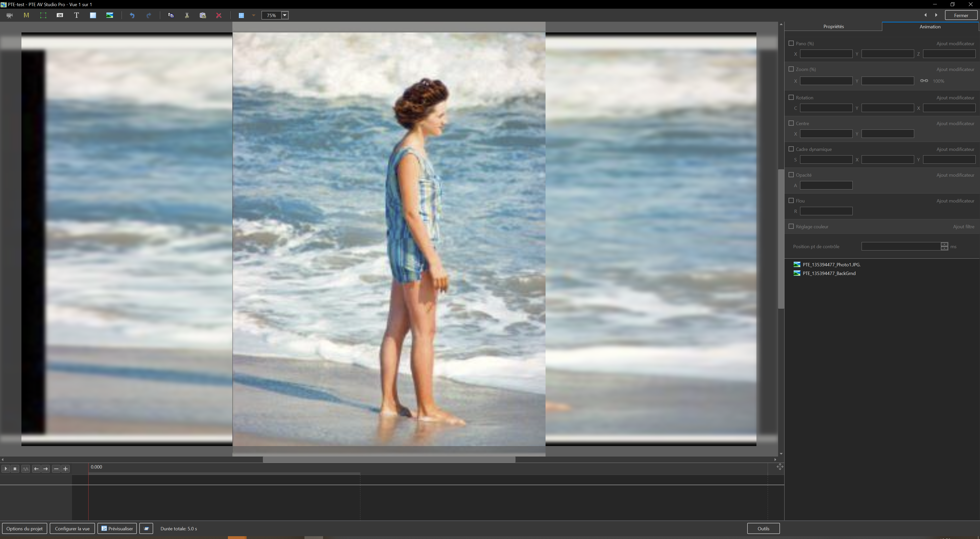Screen dimensions: 980x539
Task: Go to next slide arrow
Action: click(936, 15)
